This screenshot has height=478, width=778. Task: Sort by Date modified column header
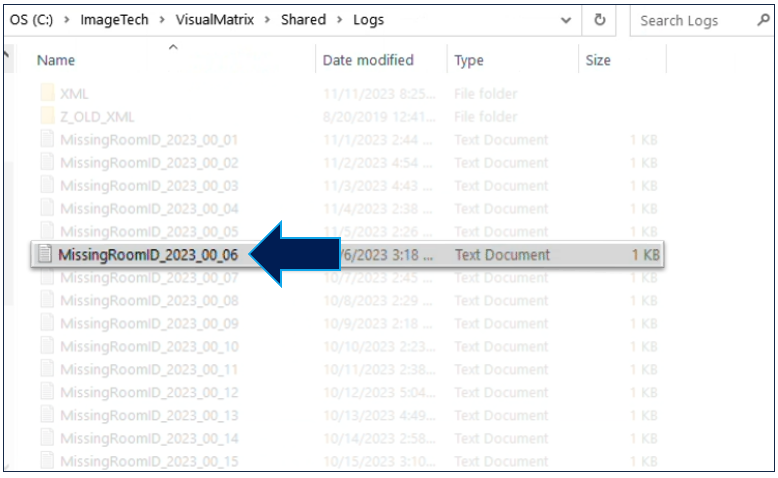point(367,61)
